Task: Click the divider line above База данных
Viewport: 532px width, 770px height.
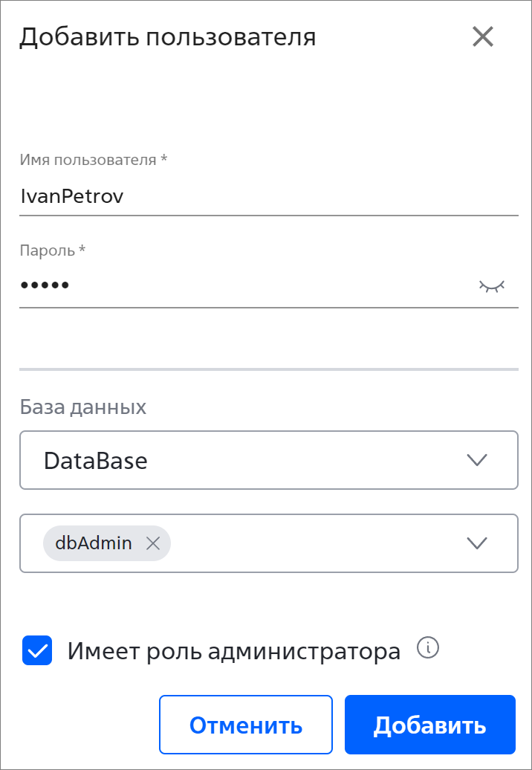Action: tap(269, 369)
